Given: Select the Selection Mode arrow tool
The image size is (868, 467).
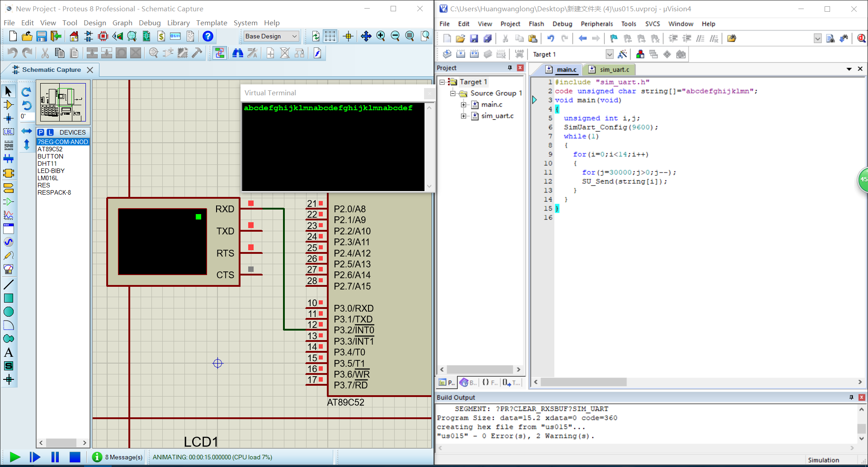Looking at the screenshot, I should pyautogui.click(x=8, y=91).
